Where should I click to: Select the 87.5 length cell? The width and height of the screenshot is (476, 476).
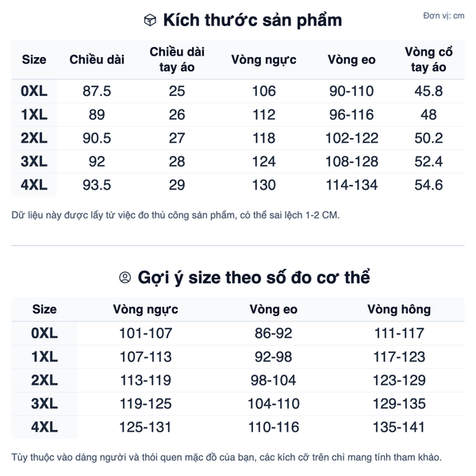[97, 91]
